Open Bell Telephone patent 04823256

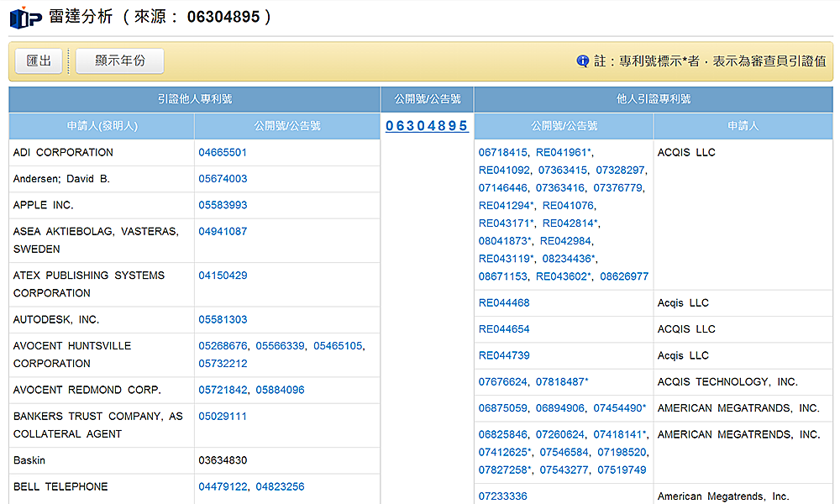[281, 486]
